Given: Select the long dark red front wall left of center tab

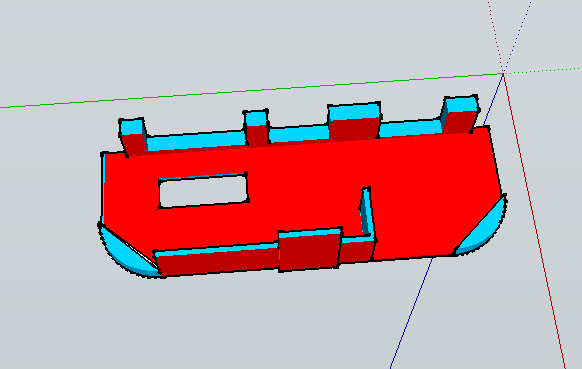Looking at the screenshot, I should tap(219, 262).
